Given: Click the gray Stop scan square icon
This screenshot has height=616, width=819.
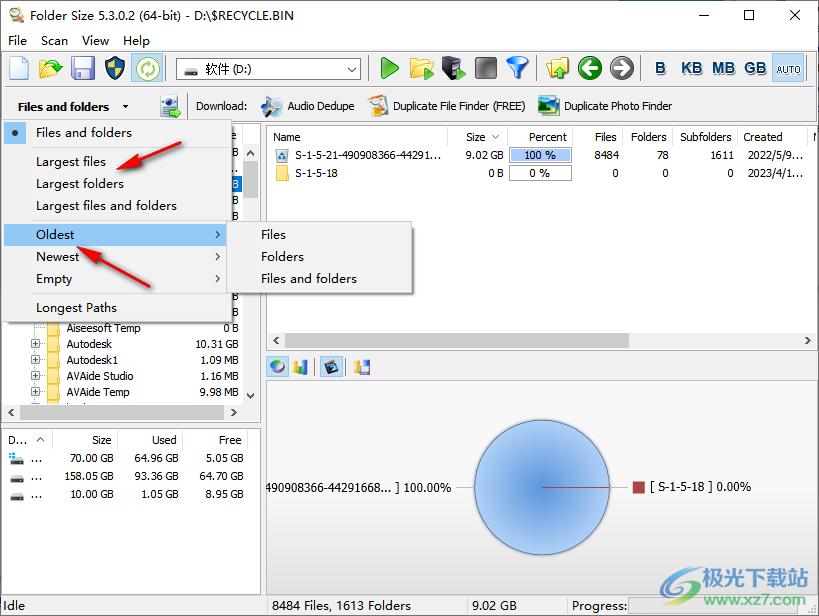Looking at the screenshot, I should click(485, 68).
